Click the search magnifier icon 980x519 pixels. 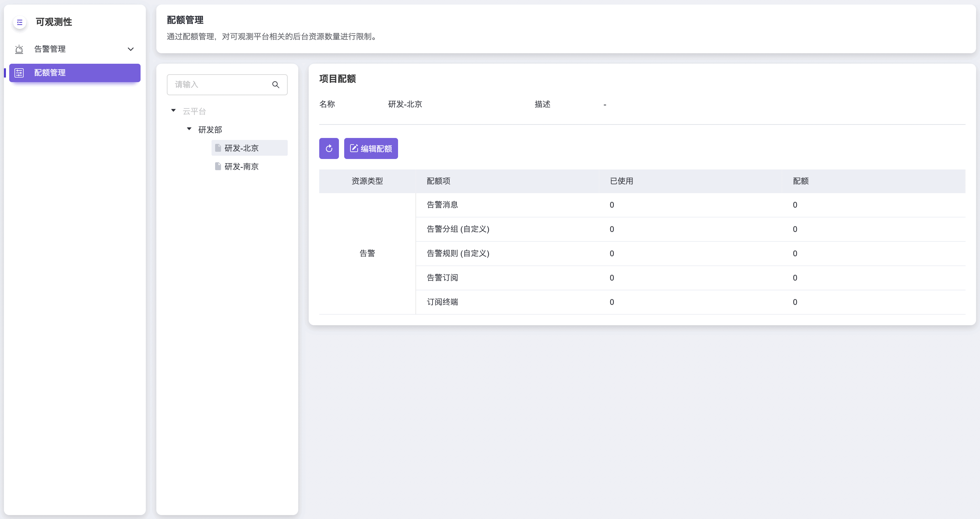[276, 84]
